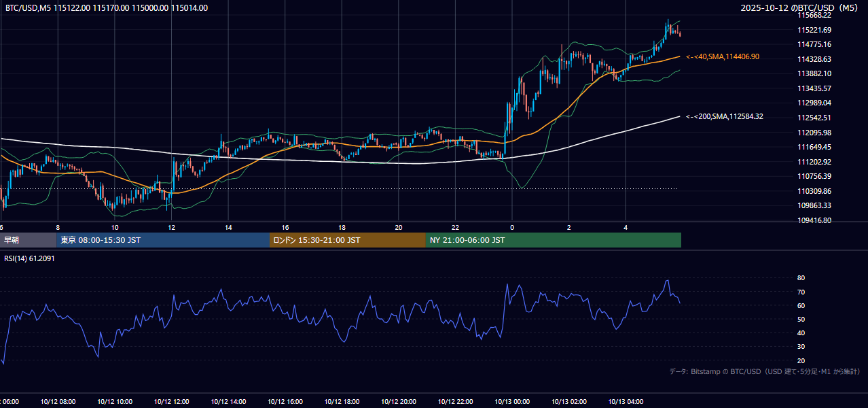This screenshot has height=408, width=868.
Task: Click the 10/12 18:00 time label
Action: pos(342,402)
